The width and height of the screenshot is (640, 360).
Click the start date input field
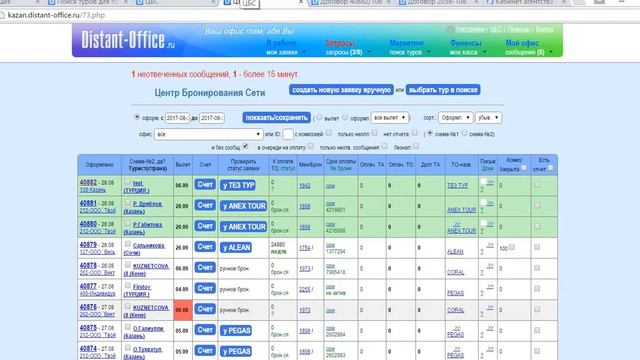(x=177, y=118)
